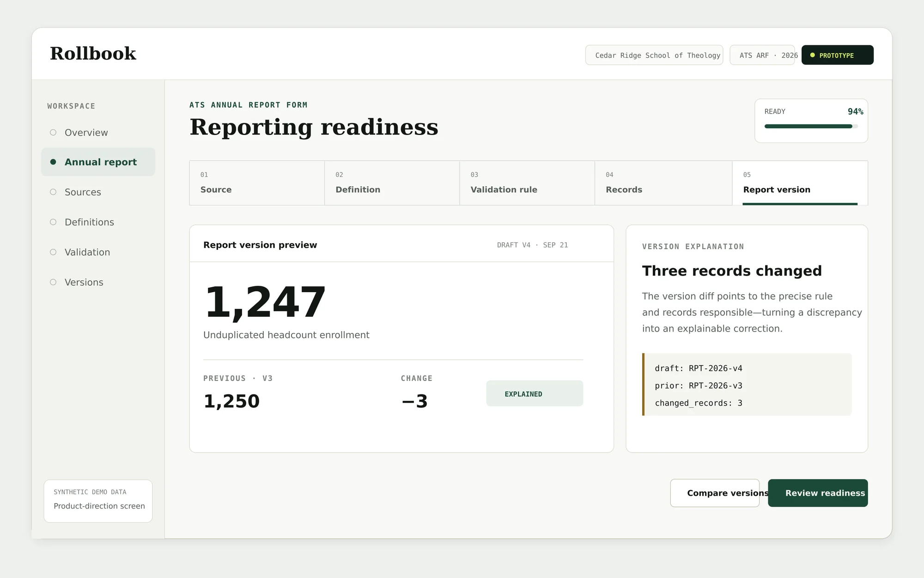This screenshot has height=578, width=924.
Task: Click the Unduplicated headcount enrollment label
Action: tap(286, 335)
